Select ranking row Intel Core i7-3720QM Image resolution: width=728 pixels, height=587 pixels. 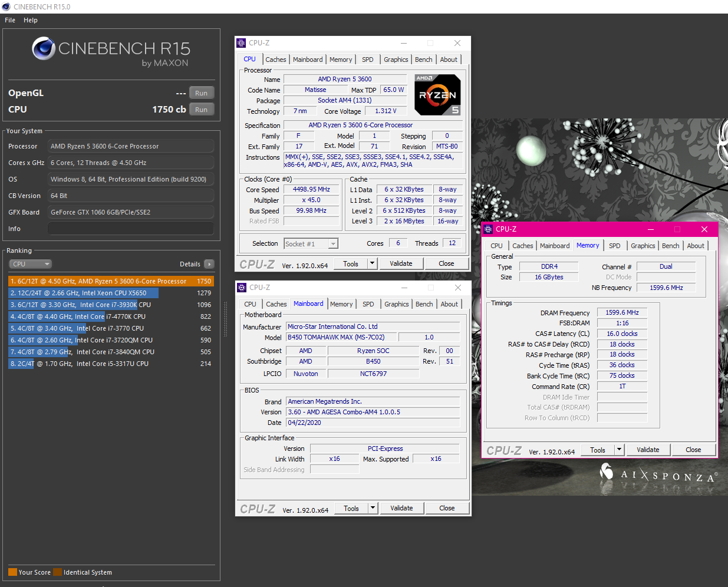111,340
